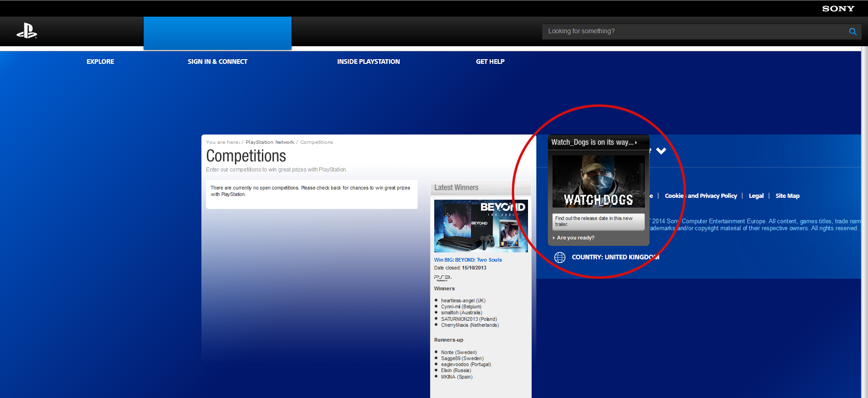Open the Inside PlayStation menu

pos(368,61)
